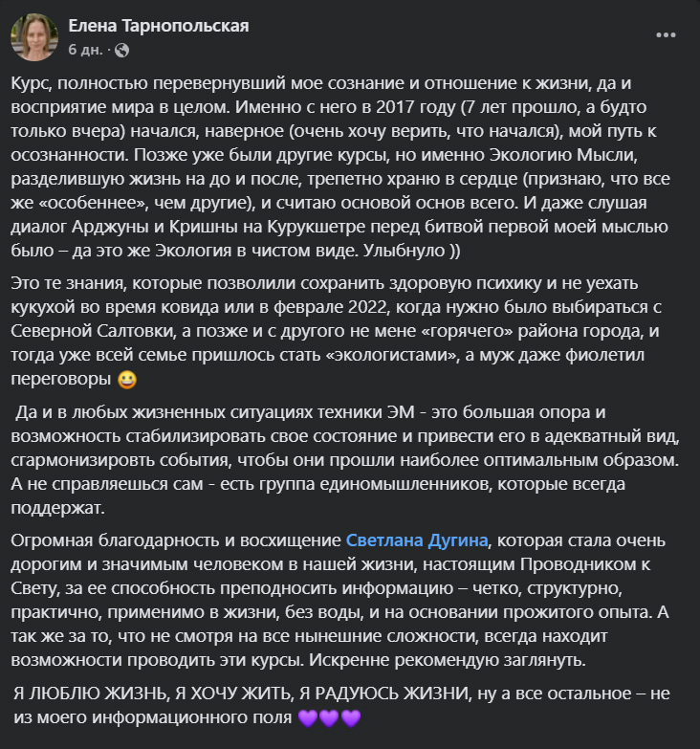Click the year "2022" in the second paragraph
Viewport: 700px width, 749px height.
click(367, 307)
